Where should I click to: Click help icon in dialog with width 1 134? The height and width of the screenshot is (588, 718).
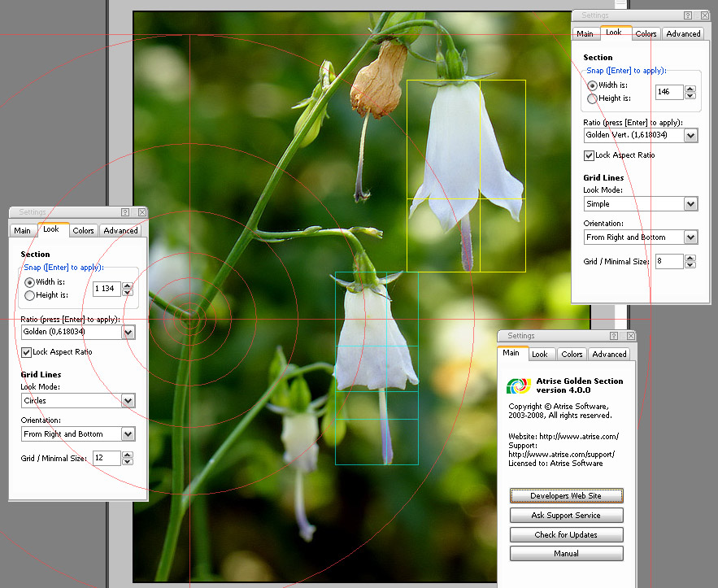125,212
